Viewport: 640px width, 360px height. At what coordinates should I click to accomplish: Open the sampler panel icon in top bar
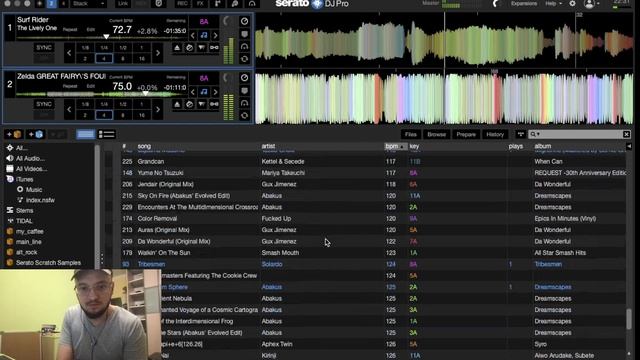coord(218,4)
